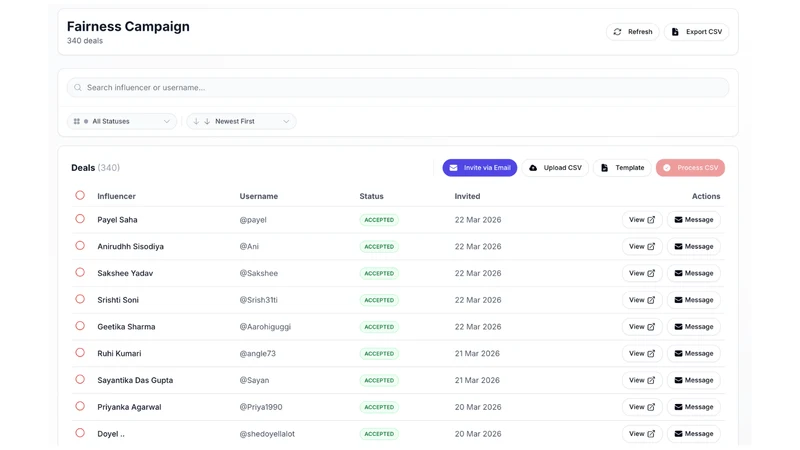This screenshot has width=800, height=450.
Task: Select the Geetika Sharma row checkbox
Action: [x=80, y=326]
